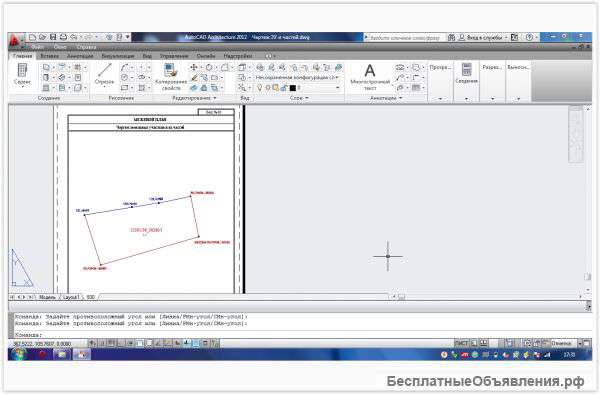Image resolution: width=600 pixels, height=394 pixels.
Task: Click Plot/Print icon in quick access toolbar
Action: tap(64, 37)
